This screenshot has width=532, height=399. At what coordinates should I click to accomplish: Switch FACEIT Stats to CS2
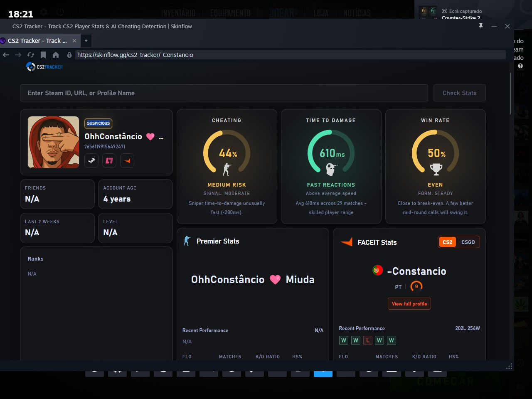pyautogui.click(x=448, y=242)
